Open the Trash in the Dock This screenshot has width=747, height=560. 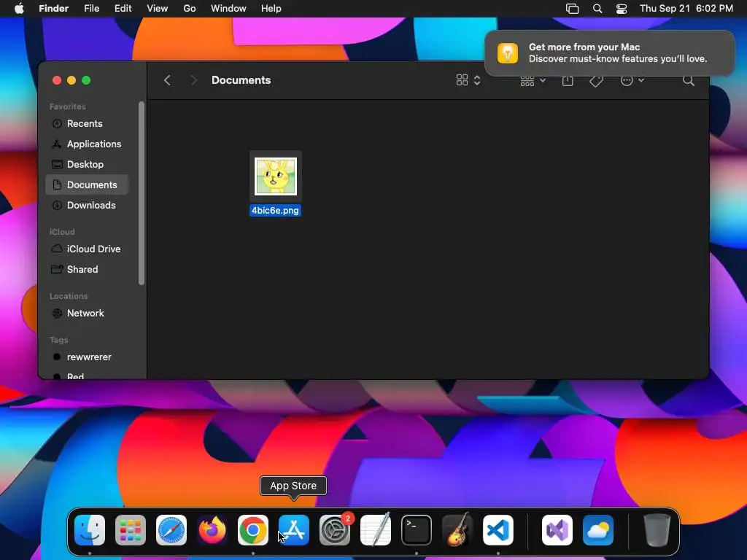(x=657, y=530)
